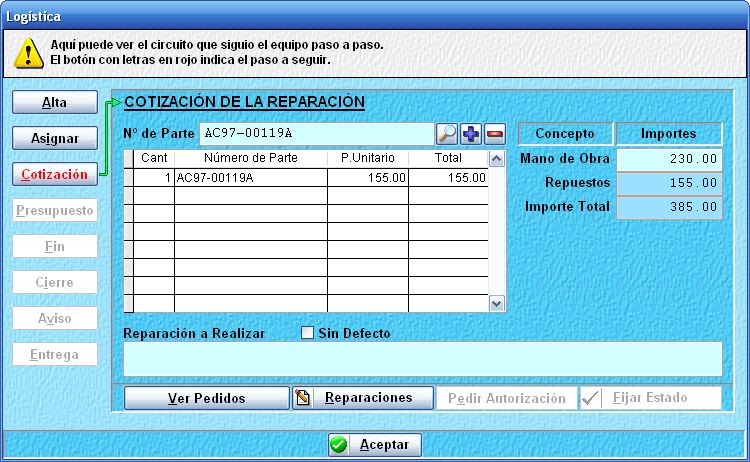Click the Entrega step button
The width and height of the screenshot is (750, 462).
click(55, 354)
